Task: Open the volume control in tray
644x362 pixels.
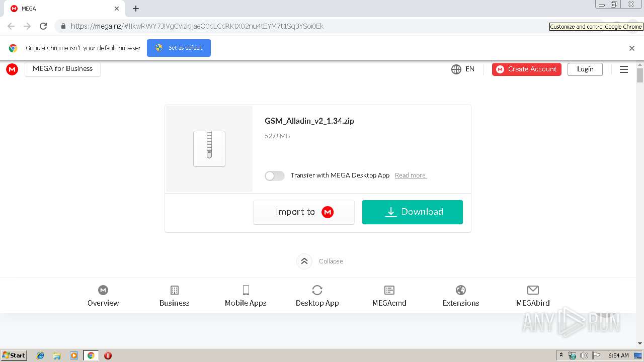Action: pyautogui.click(x=584, y=355)
